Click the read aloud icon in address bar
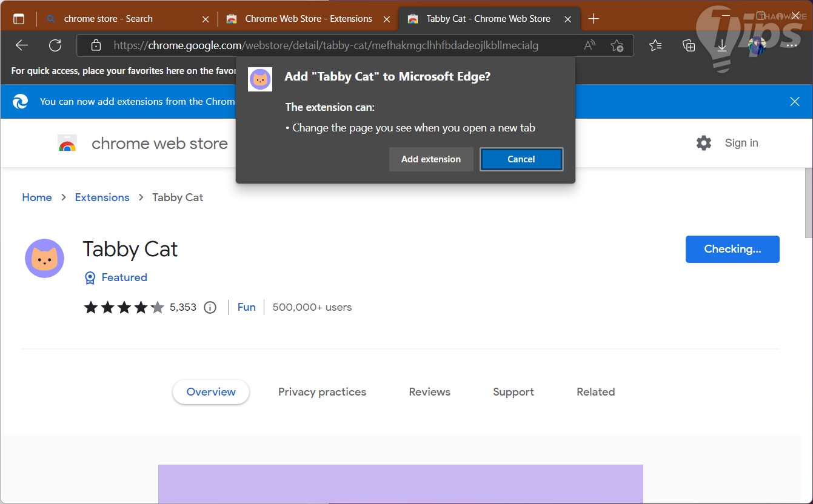This screenshot has height=504, width=813. point(589,45)
